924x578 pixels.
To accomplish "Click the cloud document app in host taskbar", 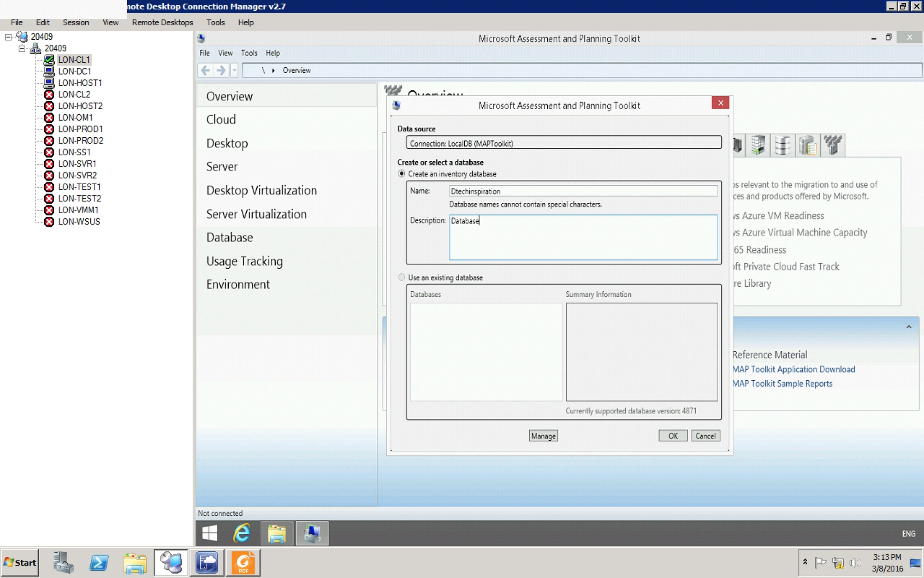I will pos(207,563).
